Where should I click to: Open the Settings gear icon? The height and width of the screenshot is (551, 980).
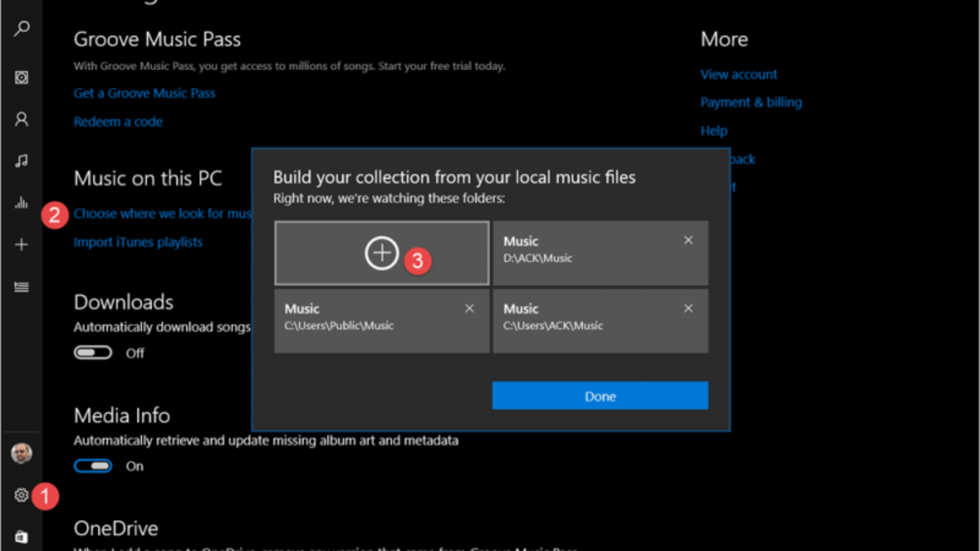click(x=22, y=495)
